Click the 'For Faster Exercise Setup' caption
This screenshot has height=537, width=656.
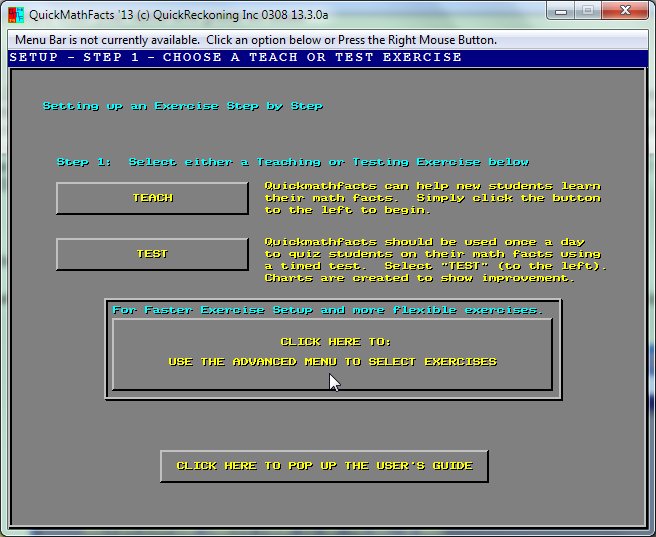(327, 310)
